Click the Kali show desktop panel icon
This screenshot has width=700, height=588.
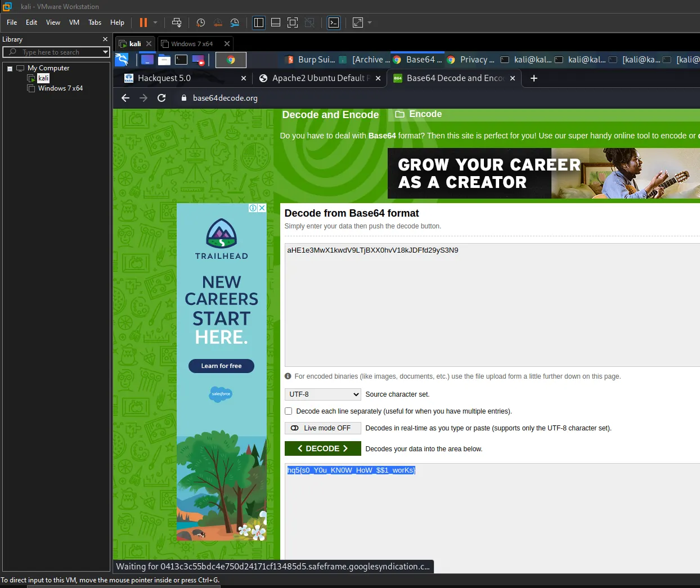coord(147,60)
